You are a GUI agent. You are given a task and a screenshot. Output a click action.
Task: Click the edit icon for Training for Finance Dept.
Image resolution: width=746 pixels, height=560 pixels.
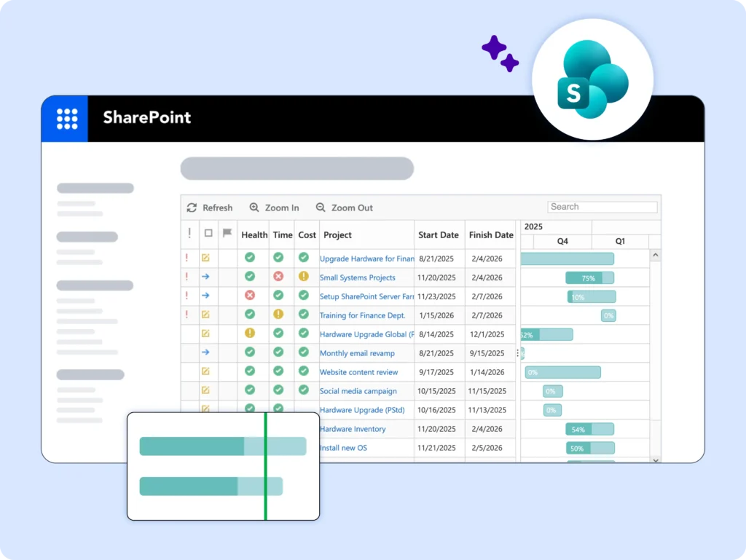pyautogui.click(x=205, y=315)
